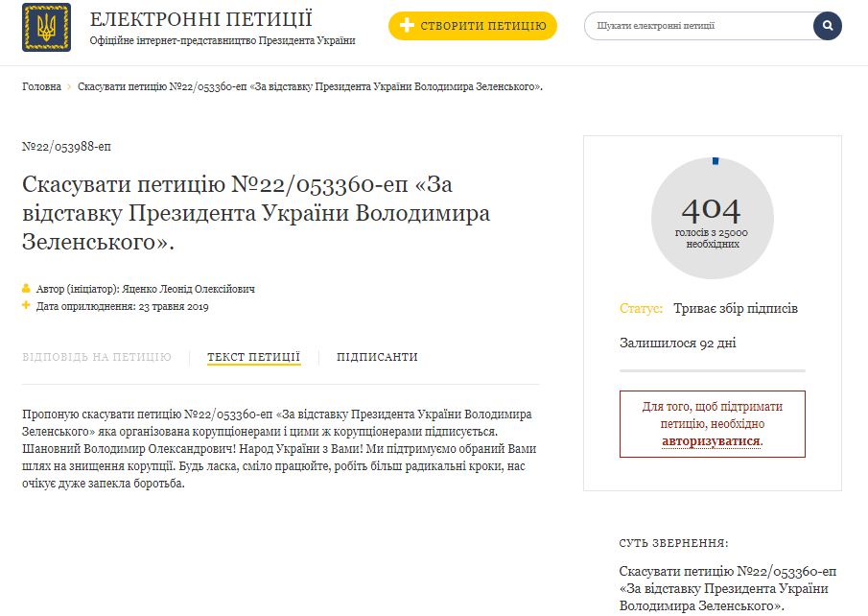Viewport: 868px width, 616px height.
Task: Open the Головна breadcrumb link
Action: (x=42, y=87)
